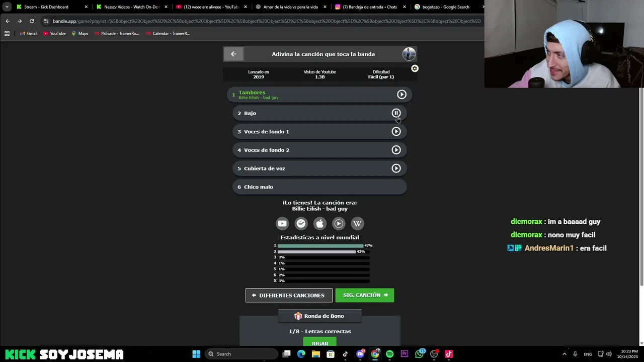Viewport: 644px width, 362px height.
Task: Close the Stream - Kick Dashboard tab
Action: (x=86, y=7)
